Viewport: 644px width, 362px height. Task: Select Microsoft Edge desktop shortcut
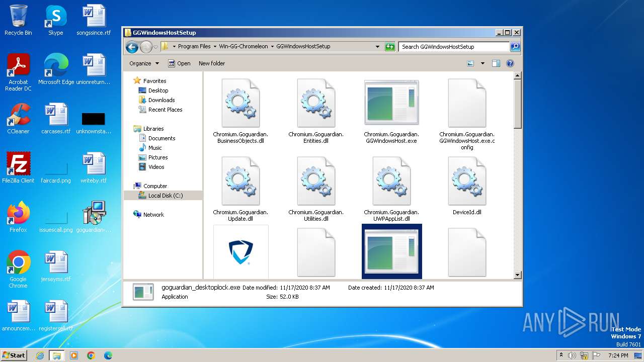(x=56, y=69)
